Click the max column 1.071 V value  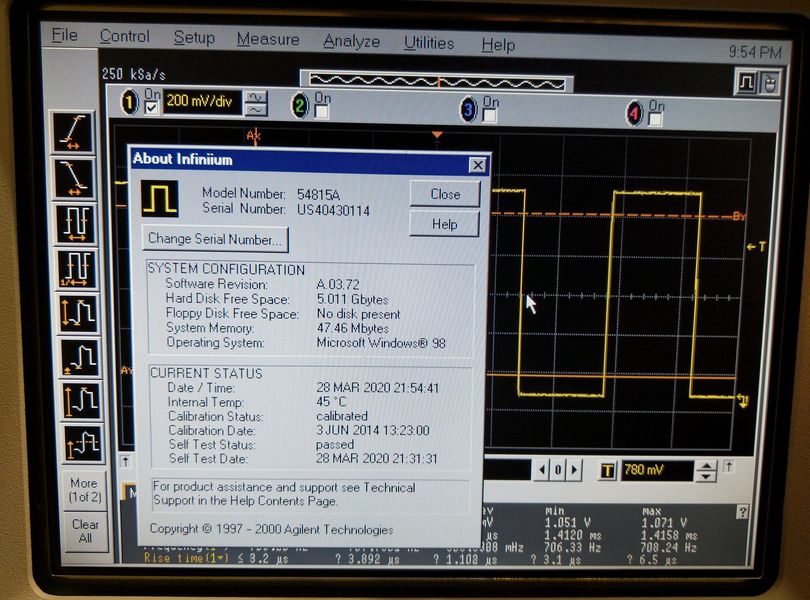click(663, 522)
